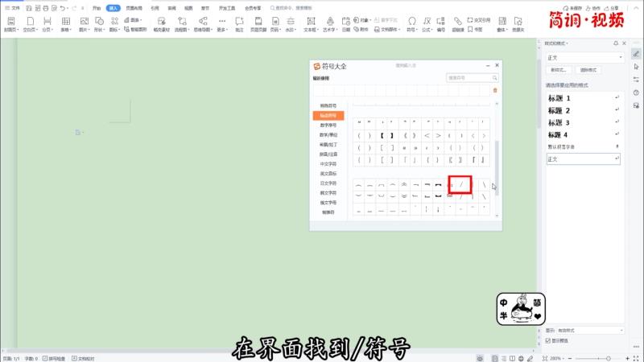Click the 新样式 button
644x362 pixels.
pos(559,70)
